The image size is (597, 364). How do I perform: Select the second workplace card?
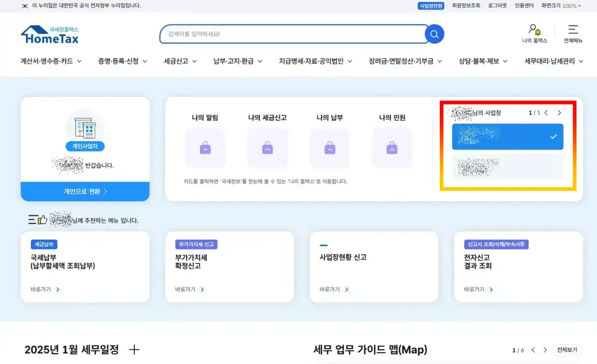coord(507,167)
